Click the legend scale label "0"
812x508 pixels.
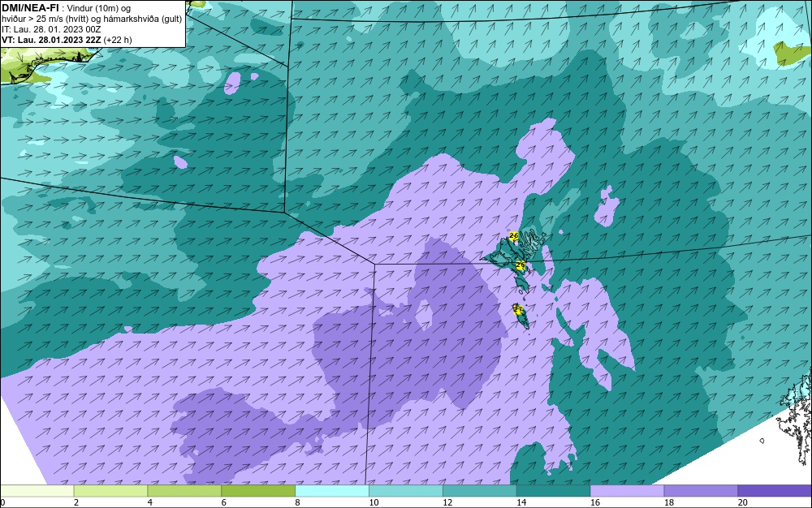(2, 502)
